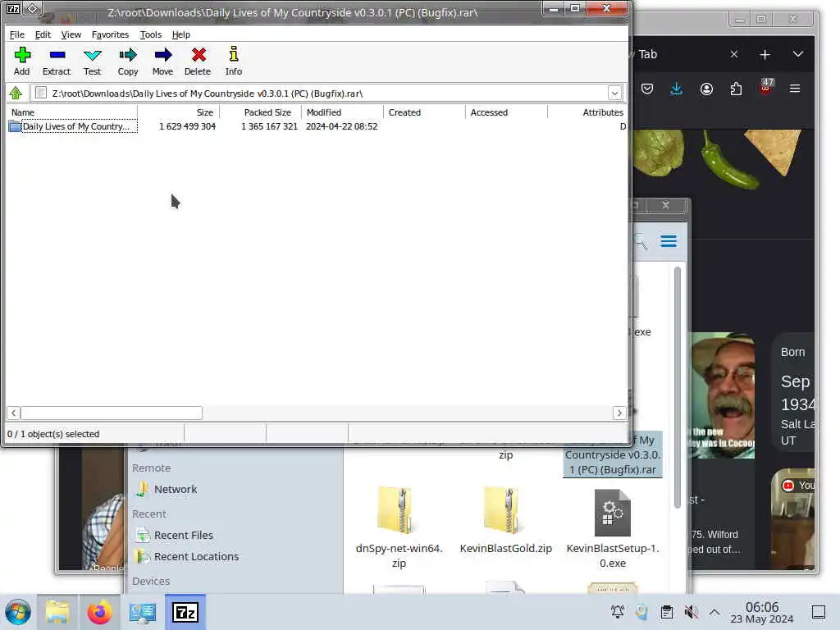Sort by Modified column header
This screenshot has width=840, height=630.
(342, 112)
